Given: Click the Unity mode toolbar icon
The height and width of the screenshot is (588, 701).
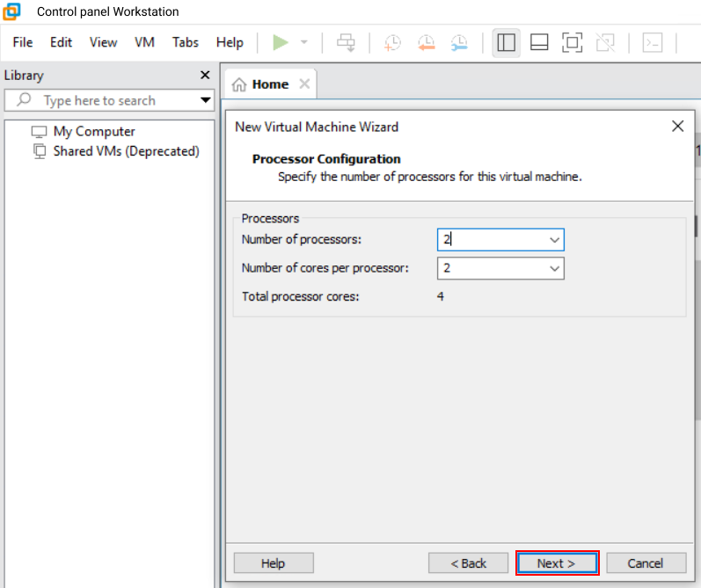Looking at the screenshot, I should pyautogui.click(x=604, y=42).
